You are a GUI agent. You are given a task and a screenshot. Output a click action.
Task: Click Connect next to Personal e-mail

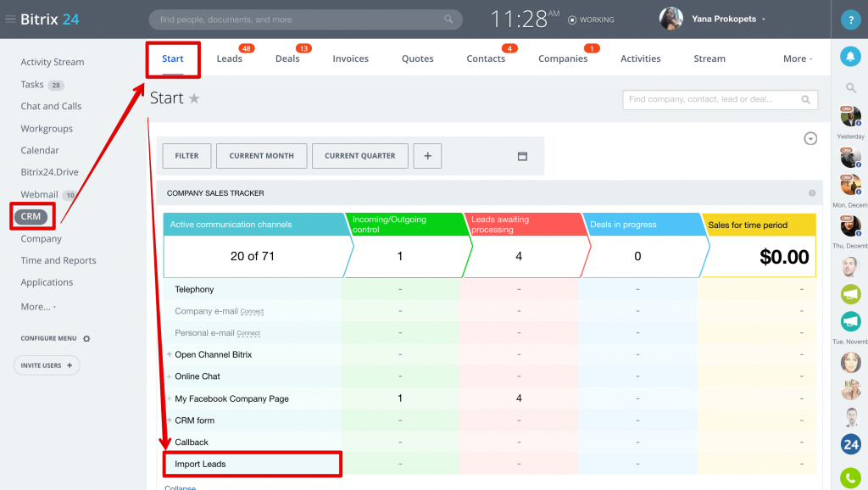pyautogui.click(x=248, y=333)
